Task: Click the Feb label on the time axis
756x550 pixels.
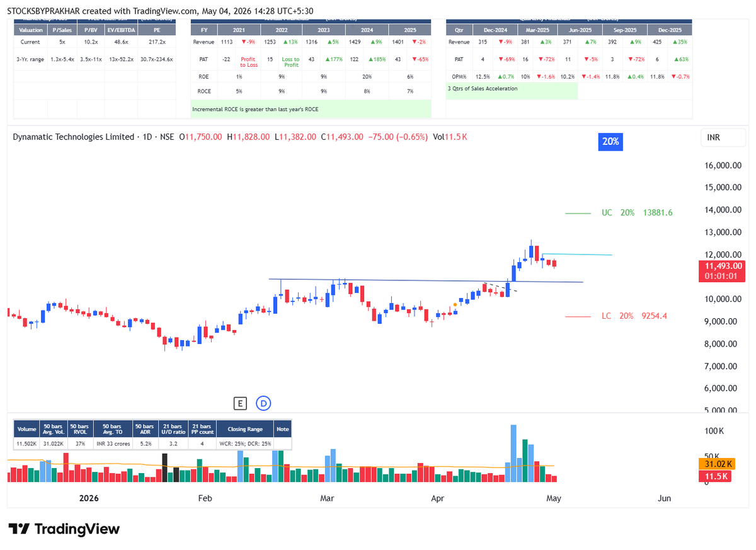Action: pos(205,498)
